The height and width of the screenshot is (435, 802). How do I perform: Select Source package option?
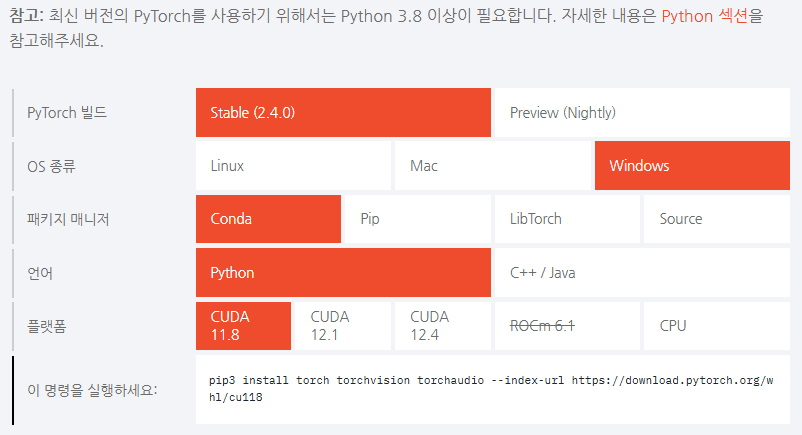point(717,219)
